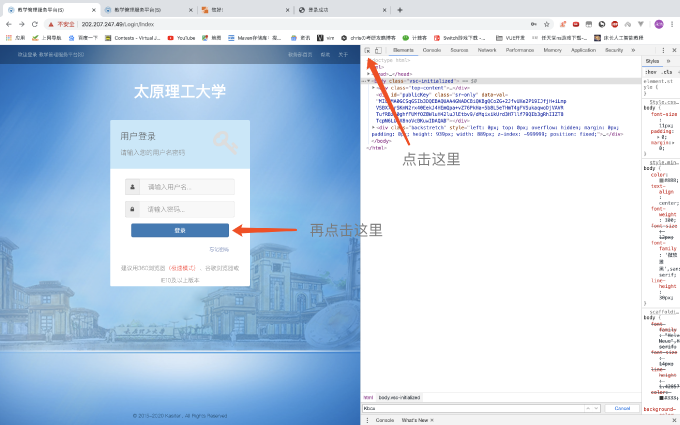
Task: Click the address bar URL
Action: pos(118,24)
